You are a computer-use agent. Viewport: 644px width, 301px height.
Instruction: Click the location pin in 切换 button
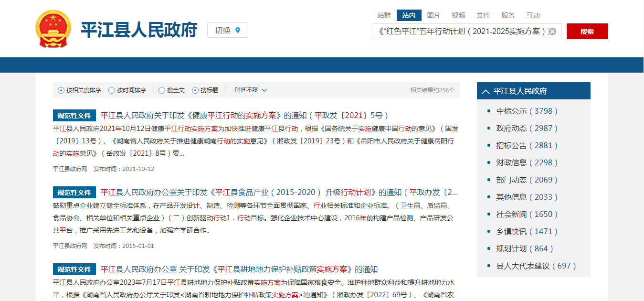tap(238, 30)
